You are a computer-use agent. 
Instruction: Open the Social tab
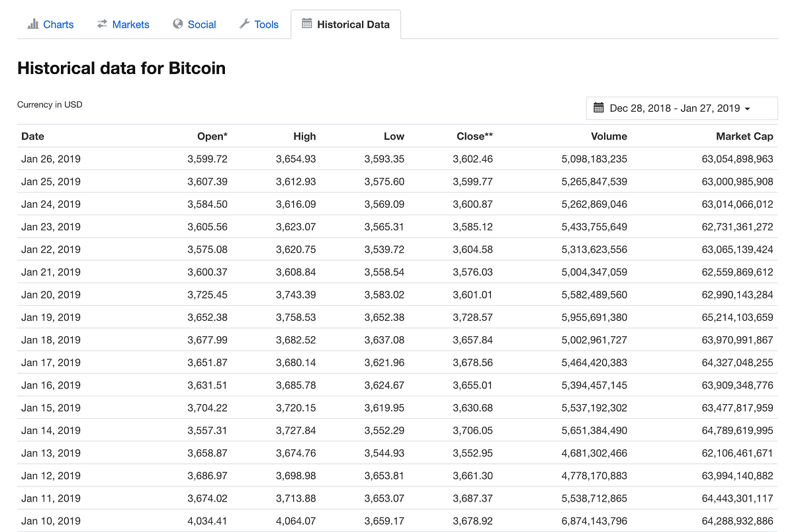pyautogui.click(x=195, y=24)
